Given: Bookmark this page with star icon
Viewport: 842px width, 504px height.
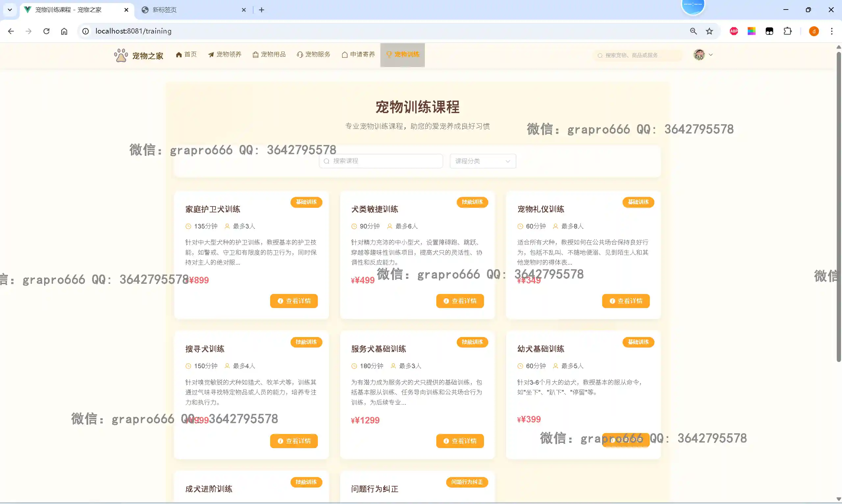Looking at the screenshot, I should point(709,31).
